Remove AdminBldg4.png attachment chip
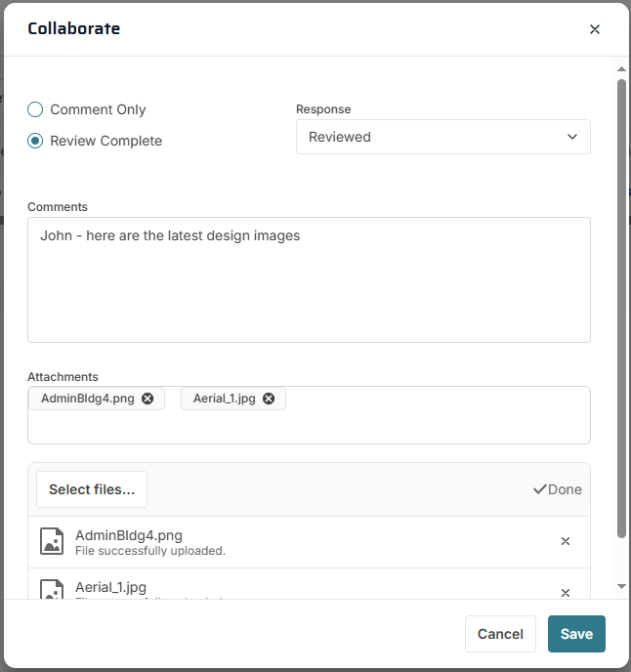The height and width of the screenshot is (672, 631). click(x=147, y=399)
